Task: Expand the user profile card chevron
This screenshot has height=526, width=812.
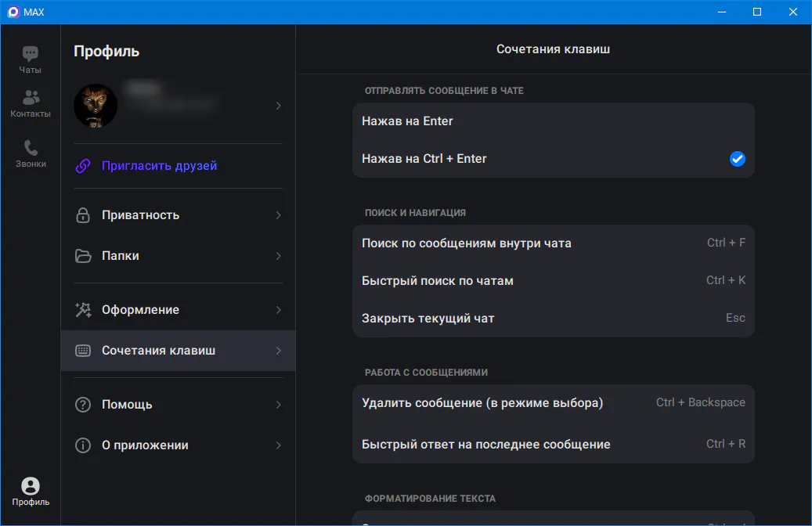Action: (279, 106)
